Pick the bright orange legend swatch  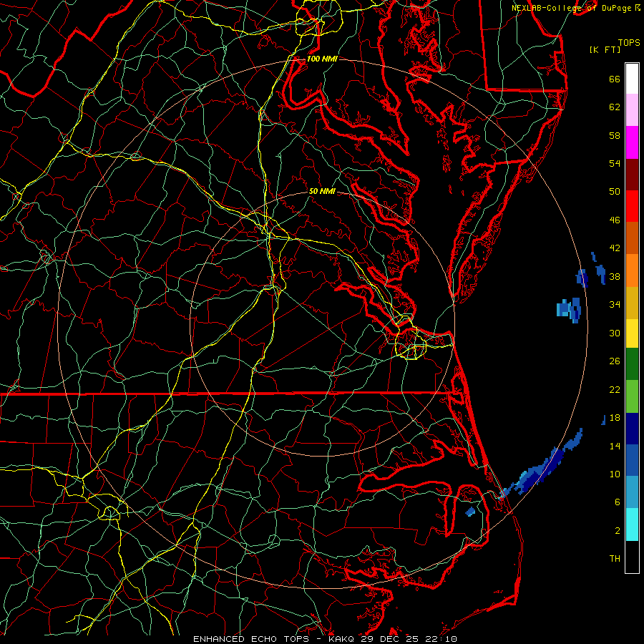coord(632,270)
